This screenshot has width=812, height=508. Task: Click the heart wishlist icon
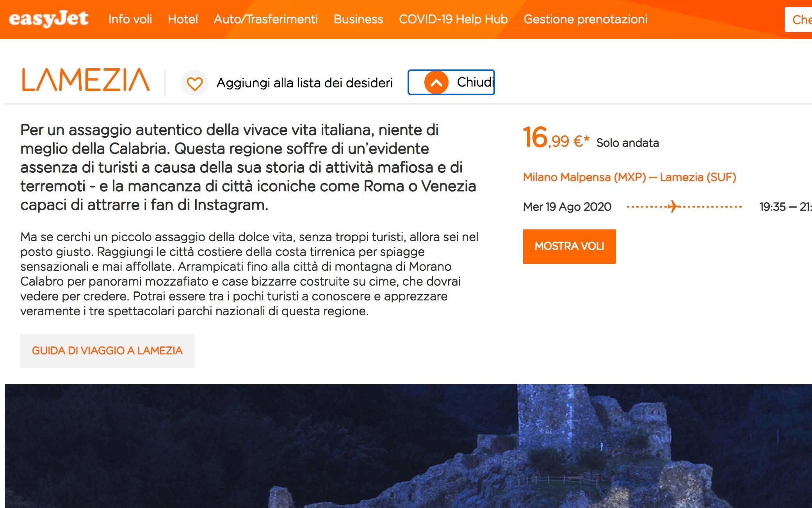pyautogui.click(x=194, y=82)
